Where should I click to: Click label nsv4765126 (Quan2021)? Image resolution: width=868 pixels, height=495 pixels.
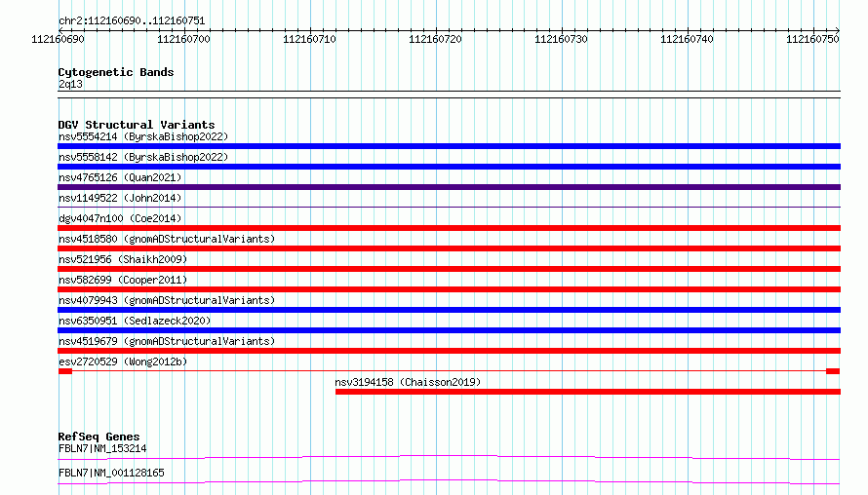[x=120, y=177]
